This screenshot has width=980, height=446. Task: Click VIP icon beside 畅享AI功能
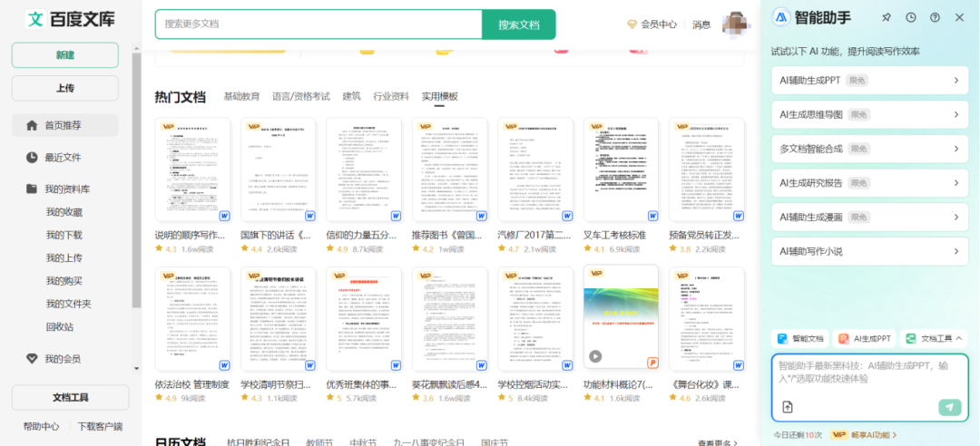click(x=838, y=435)
